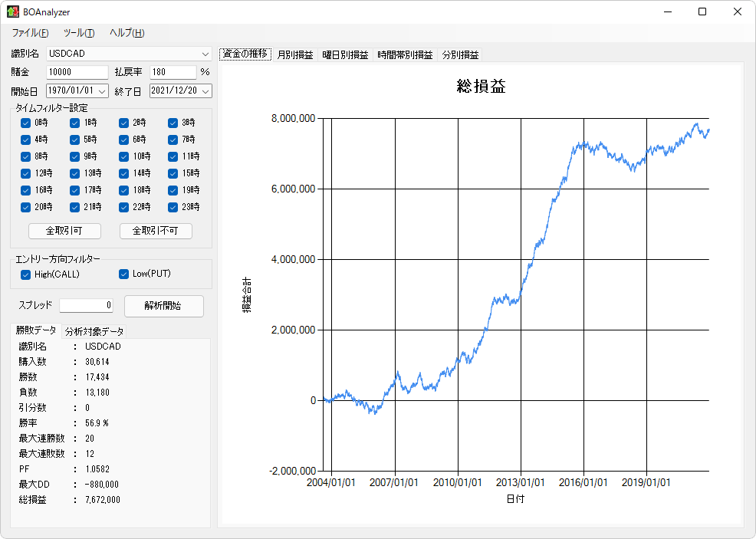Open the ツール(T) menu
This screenshot has width=756, height=539.
pyautogui.click(x=79, y=33)
